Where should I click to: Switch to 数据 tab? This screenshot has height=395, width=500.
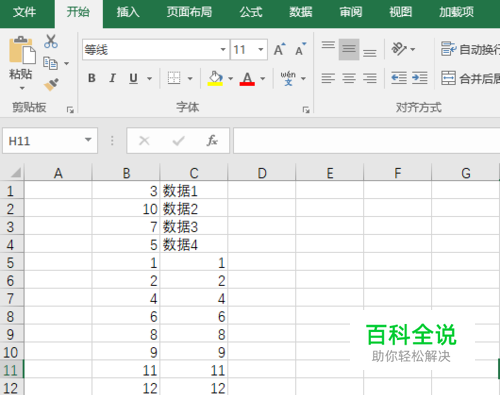[x=301, y=12]
